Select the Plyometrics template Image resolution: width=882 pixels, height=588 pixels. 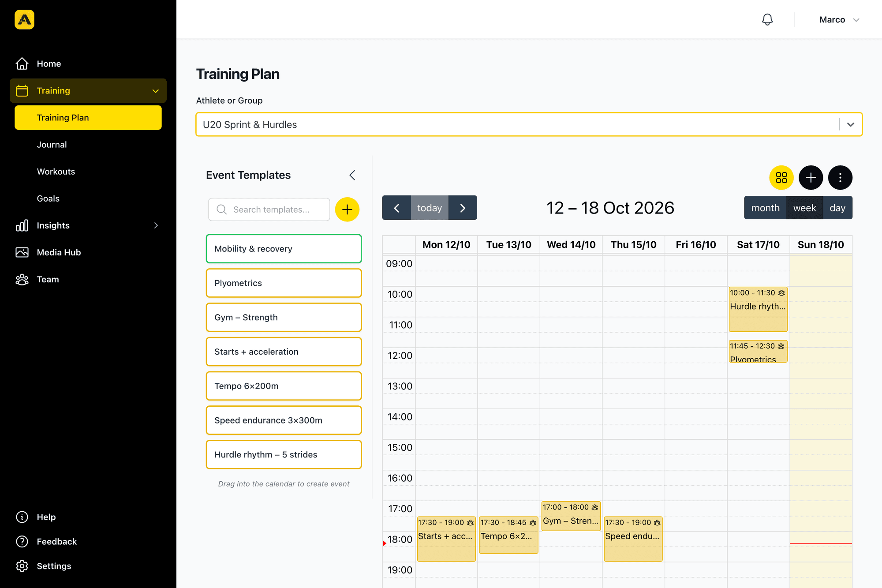pyautogui.click(x=284, y=283)
